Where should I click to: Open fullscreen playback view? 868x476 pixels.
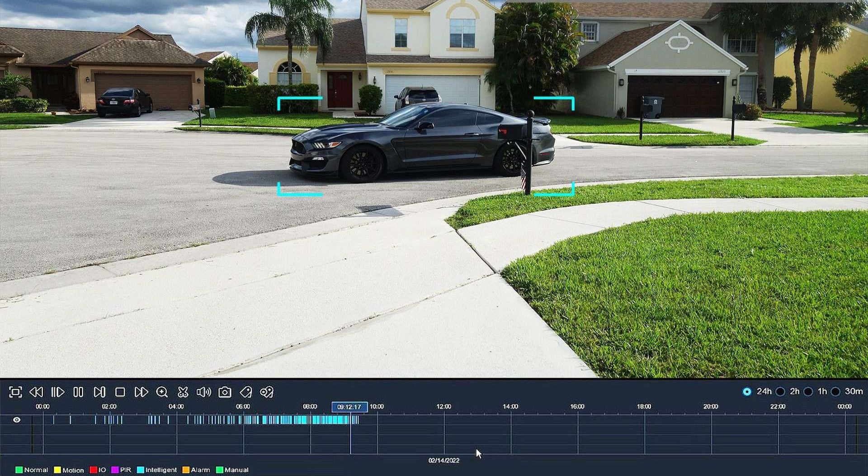[x=15, y=393]
